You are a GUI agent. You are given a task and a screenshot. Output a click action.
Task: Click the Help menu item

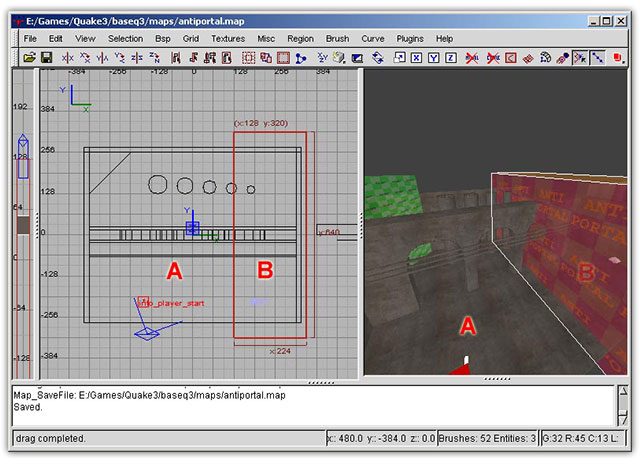click(x=444, y=38)
